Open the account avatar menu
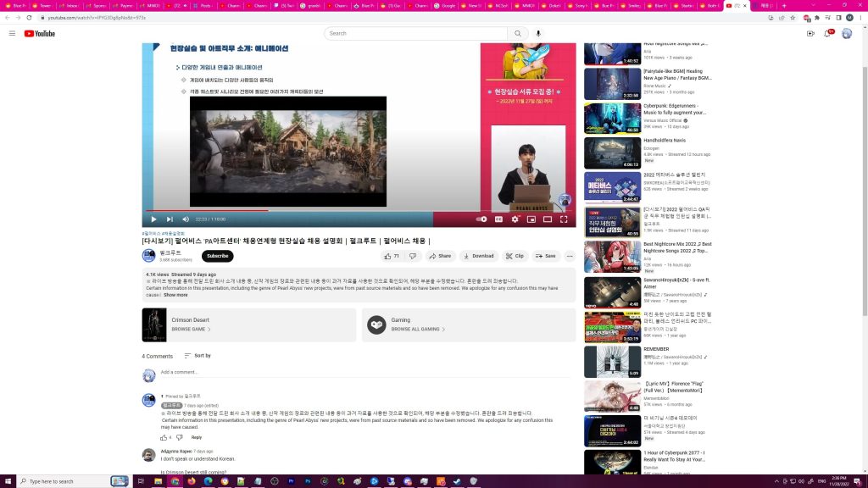 coord(847,34)
